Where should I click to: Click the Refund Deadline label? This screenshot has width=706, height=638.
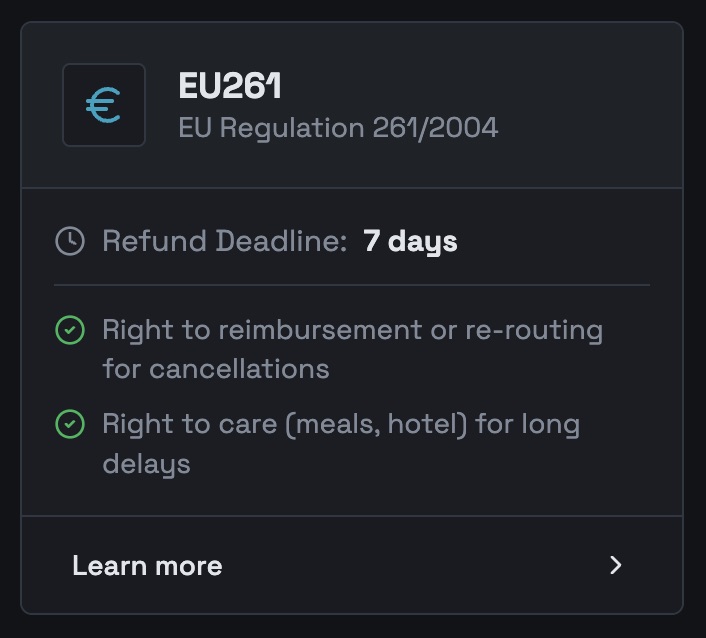coord(224,241)
